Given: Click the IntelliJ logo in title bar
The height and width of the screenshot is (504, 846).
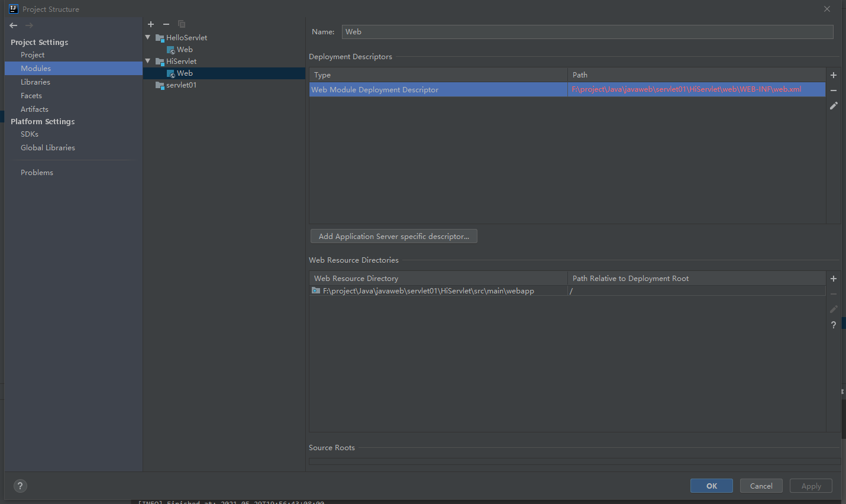Looking at the screenshot, I should [14, 9].
